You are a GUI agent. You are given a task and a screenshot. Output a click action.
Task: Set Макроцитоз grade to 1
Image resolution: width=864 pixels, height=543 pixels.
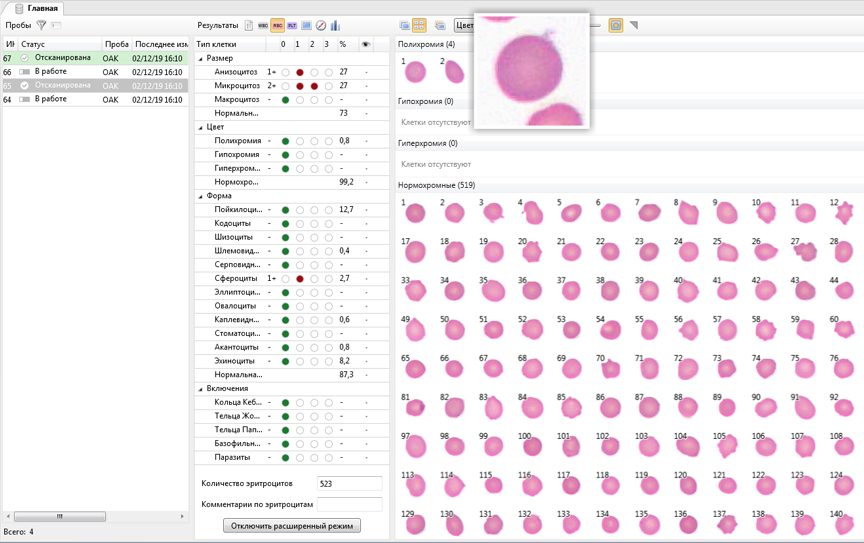point(299,100)
